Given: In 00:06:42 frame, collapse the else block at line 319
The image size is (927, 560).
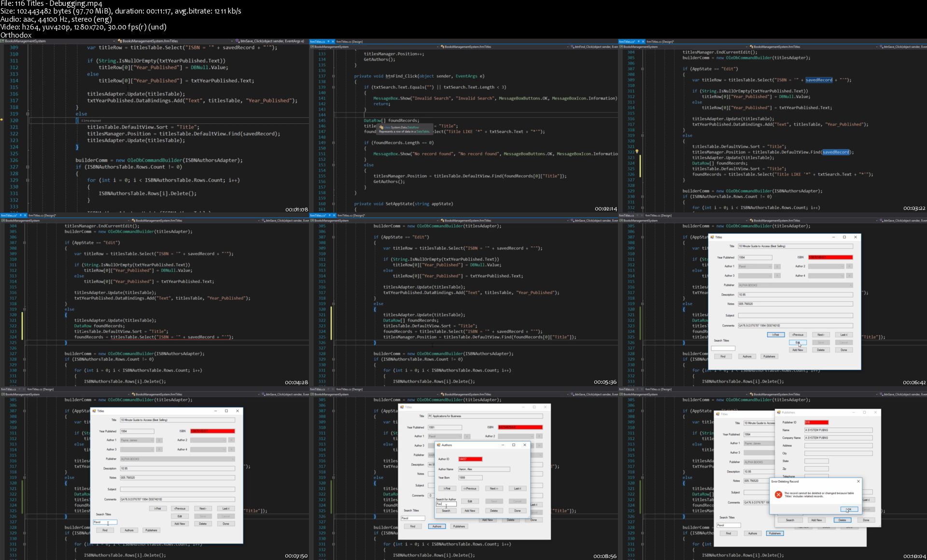Looking at the screenshot, I should tap(643, 304).
